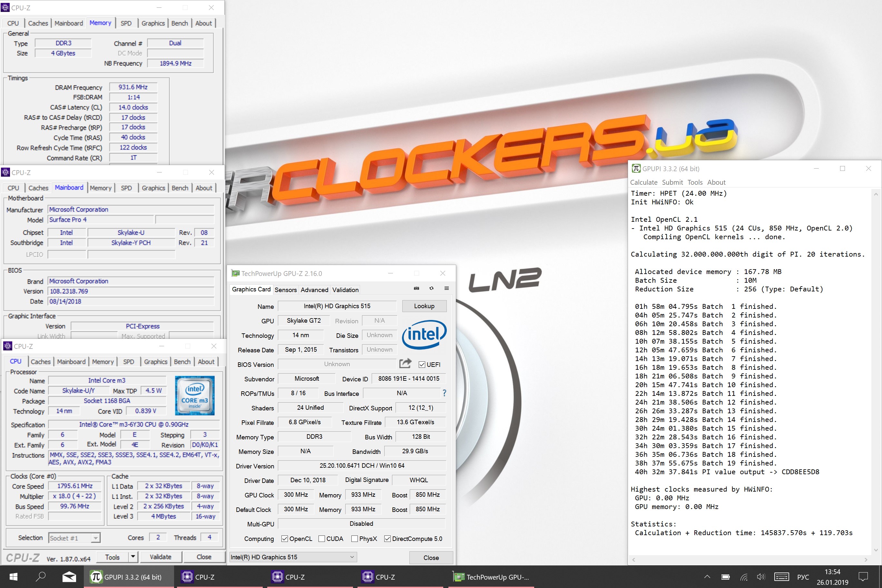Open the Tools menu in GPUPI
The width and height of the screenshot is (882, 588).
695,182
